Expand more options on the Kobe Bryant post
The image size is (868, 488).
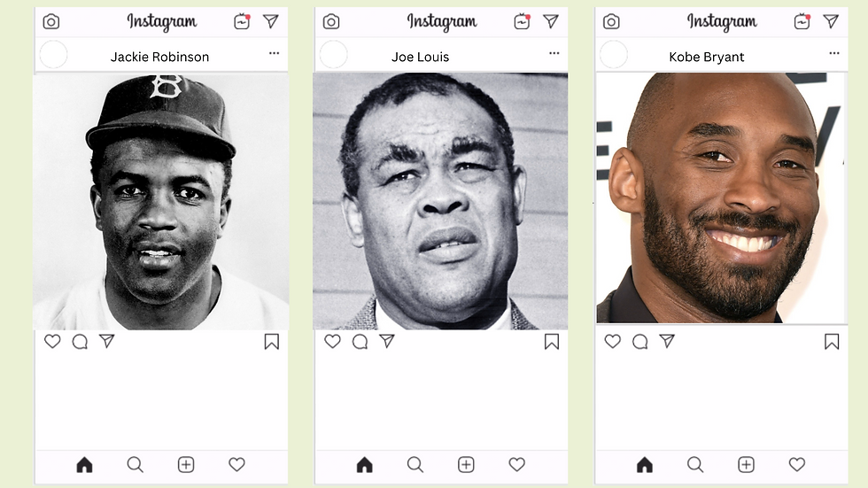point(834,53)
